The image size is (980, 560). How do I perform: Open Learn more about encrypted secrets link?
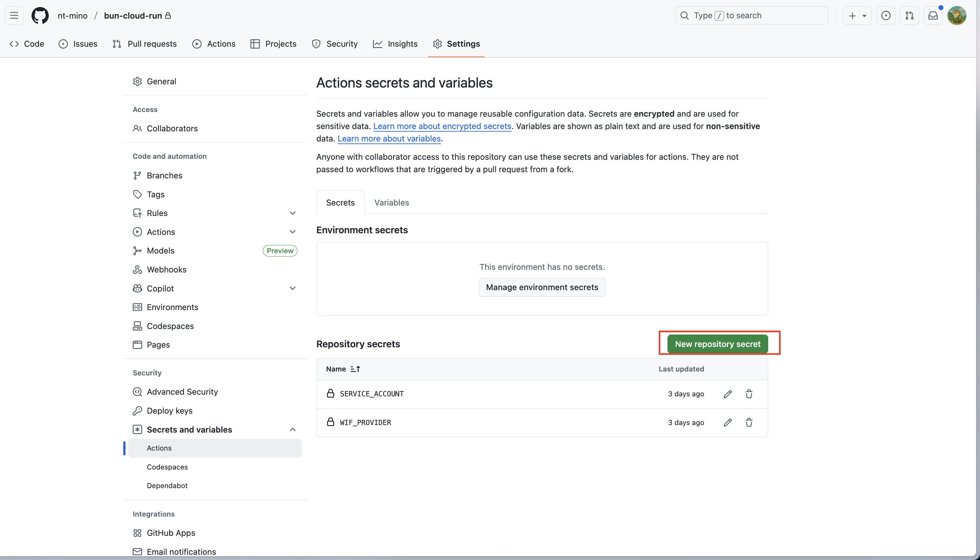point(442,126)
